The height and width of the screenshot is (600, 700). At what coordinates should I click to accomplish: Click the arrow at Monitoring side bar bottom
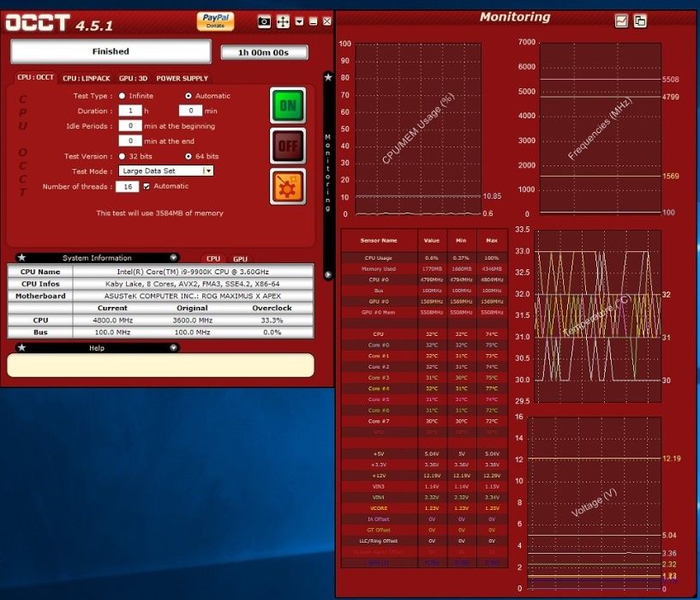point(328,275)
